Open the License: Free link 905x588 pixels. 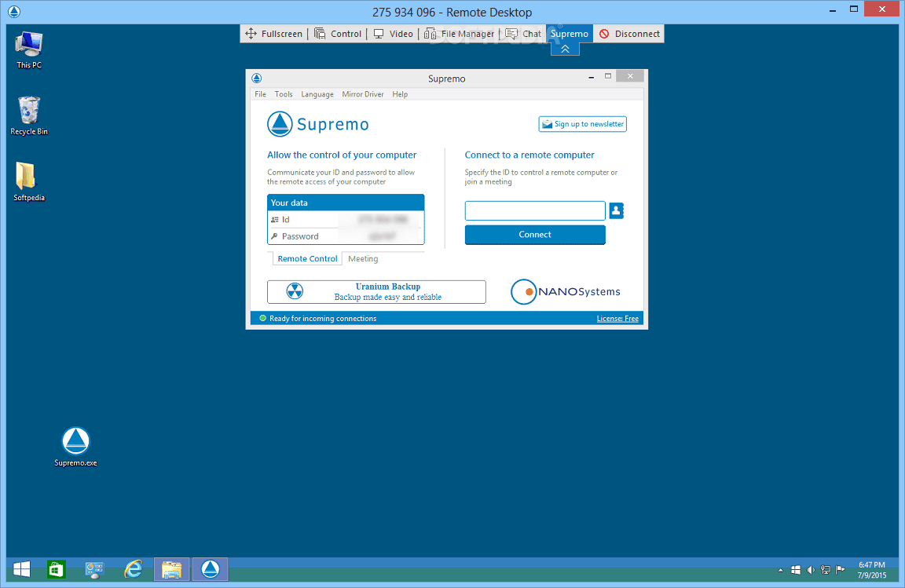(617, 319)
